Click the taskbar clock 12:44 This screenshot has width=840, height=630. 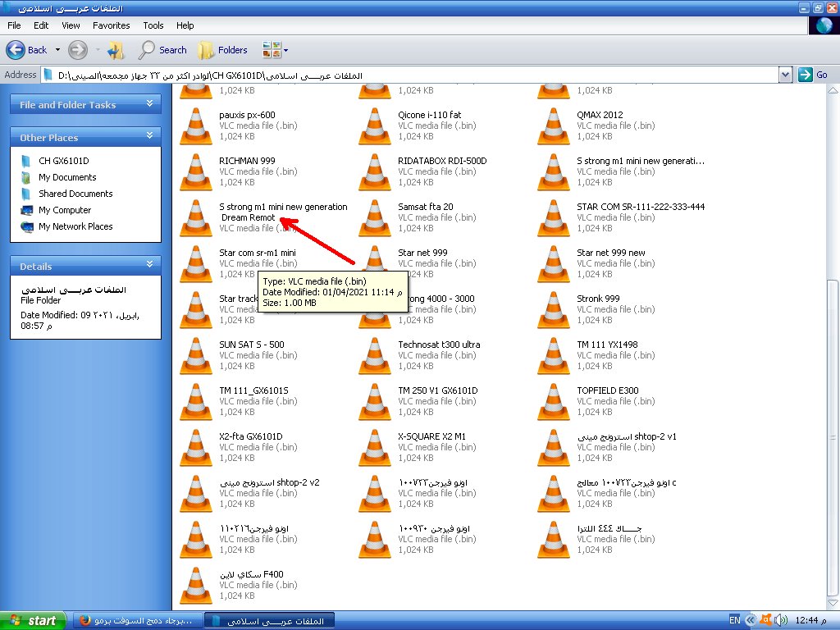pos(810,620)
